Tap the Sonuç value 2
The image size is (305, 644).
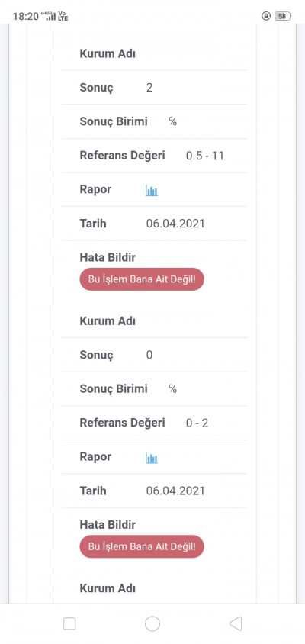(149, 88)
